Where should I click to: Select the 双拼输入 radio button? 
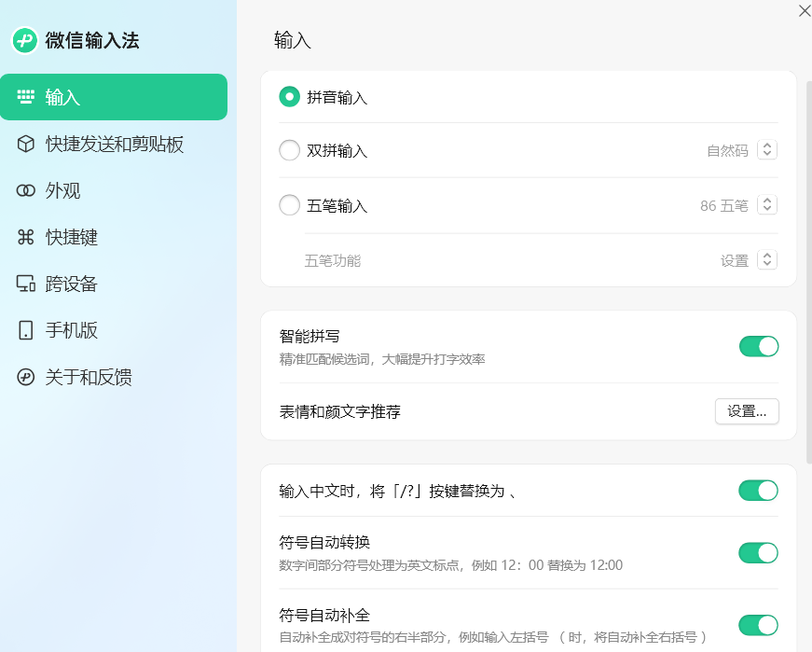click(290, 150)
